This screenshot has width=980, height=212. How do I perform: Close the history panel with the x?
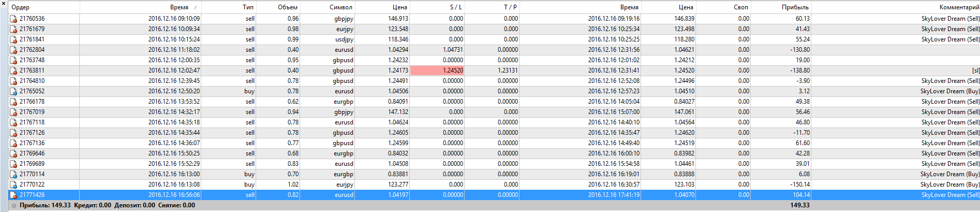pyautogui.click(x=4, y=4)
